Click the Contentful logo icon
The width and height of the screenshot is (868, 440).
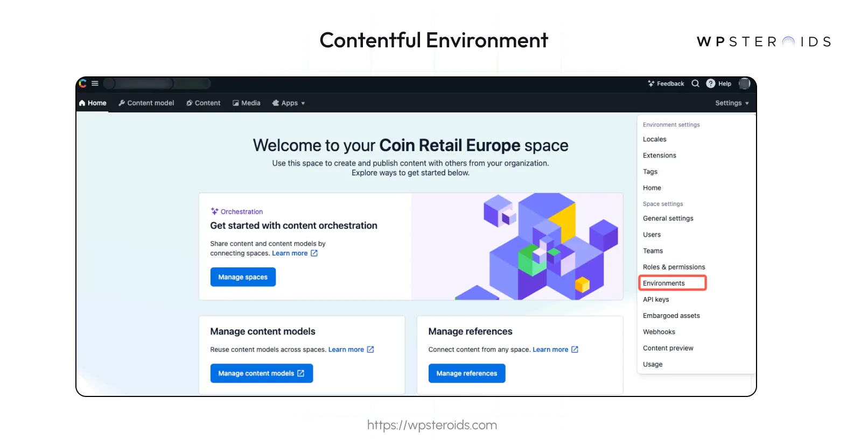click(x=83, y=83)
